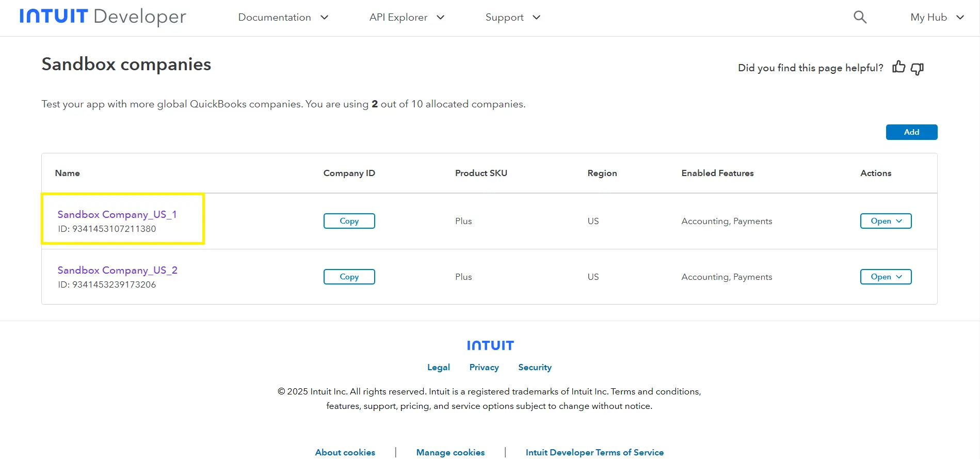Give thumbs up feedback for page
This screenshot has width=980, height=459.
click(x=898, y=67)
